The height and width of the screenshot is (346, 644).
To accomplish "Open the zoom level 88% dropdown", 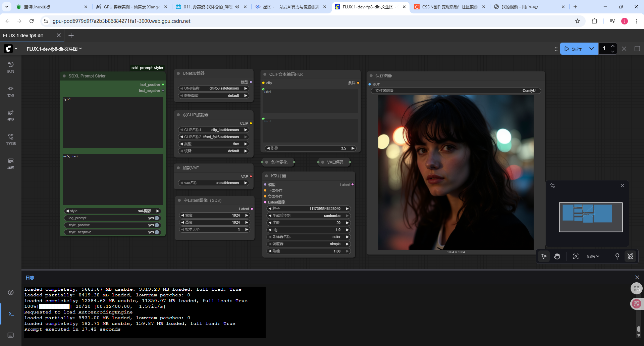I will click(x=593, y=256).
